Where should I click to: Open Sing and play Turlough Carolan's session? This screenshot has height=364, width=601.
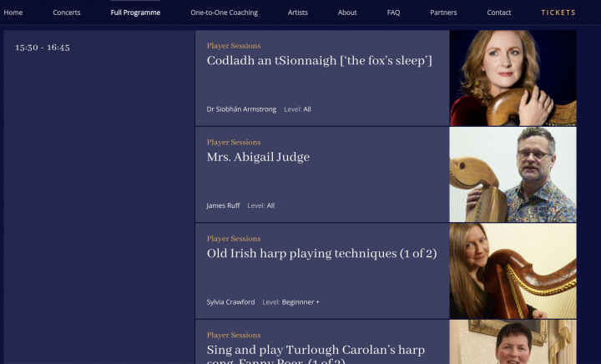coord(316,354)
